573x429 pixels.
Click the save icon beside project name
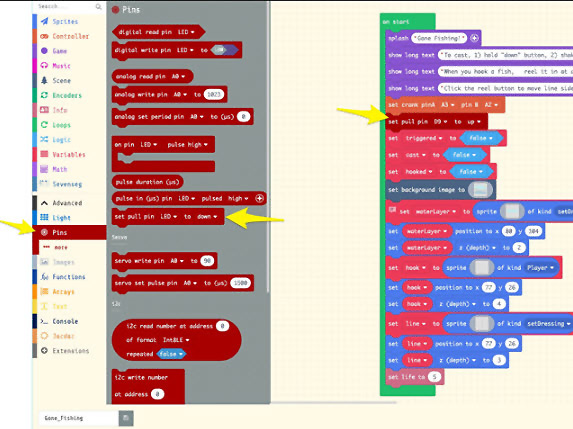point(126,418)
